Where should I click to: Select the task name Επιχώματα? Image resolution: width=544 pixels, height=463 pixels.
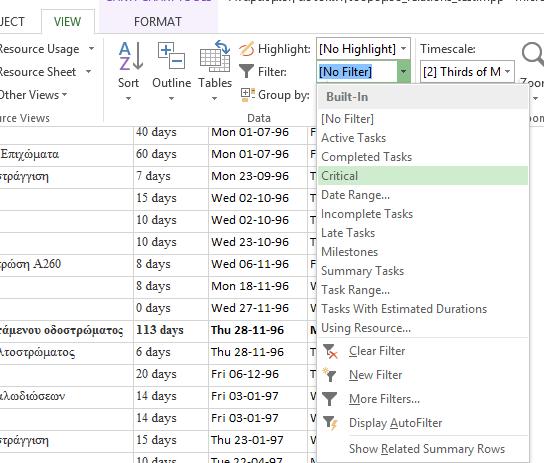[x=30, y=154]
